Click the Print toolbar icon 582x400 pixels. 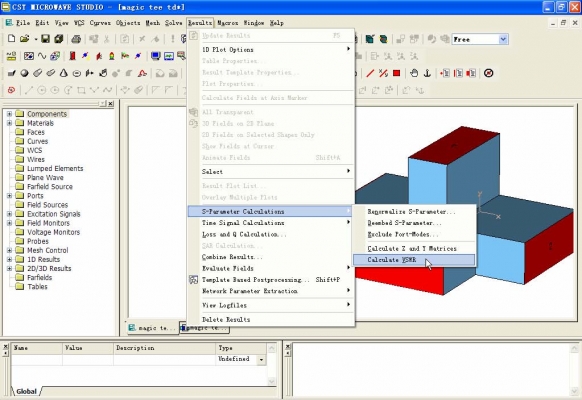coord(76,39)
